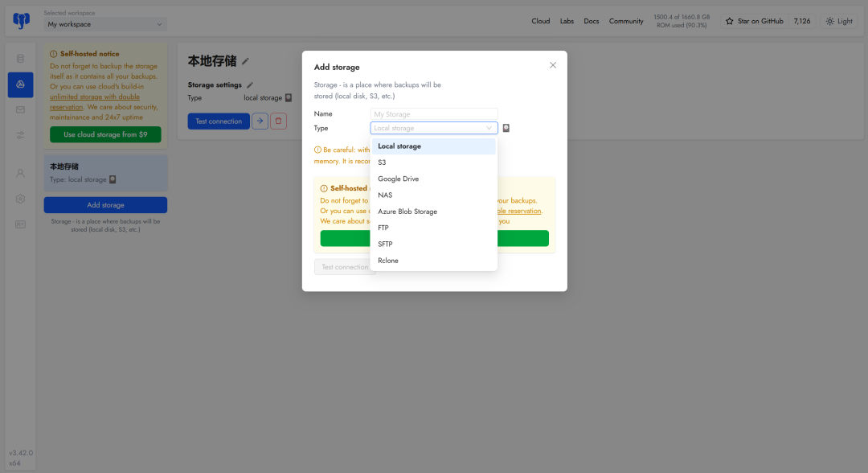Open the Notifiers envelope sidebar icon
The width and height of the screenshot is (868, 473).
[x=20, y=109]
